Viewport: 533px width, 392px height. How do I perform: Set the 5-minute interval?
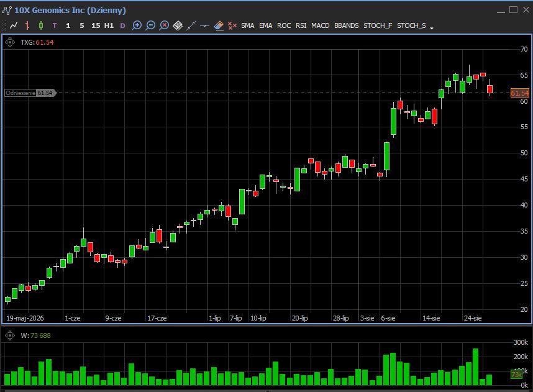pos(81,25)
